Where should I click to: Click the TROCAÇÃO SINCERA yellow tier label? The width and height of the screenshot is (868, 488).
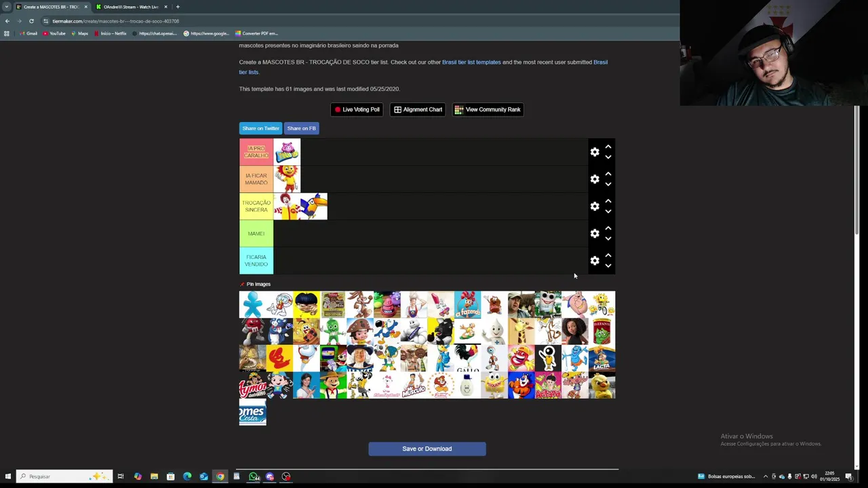pyautogui.click(x=256, y=206)
